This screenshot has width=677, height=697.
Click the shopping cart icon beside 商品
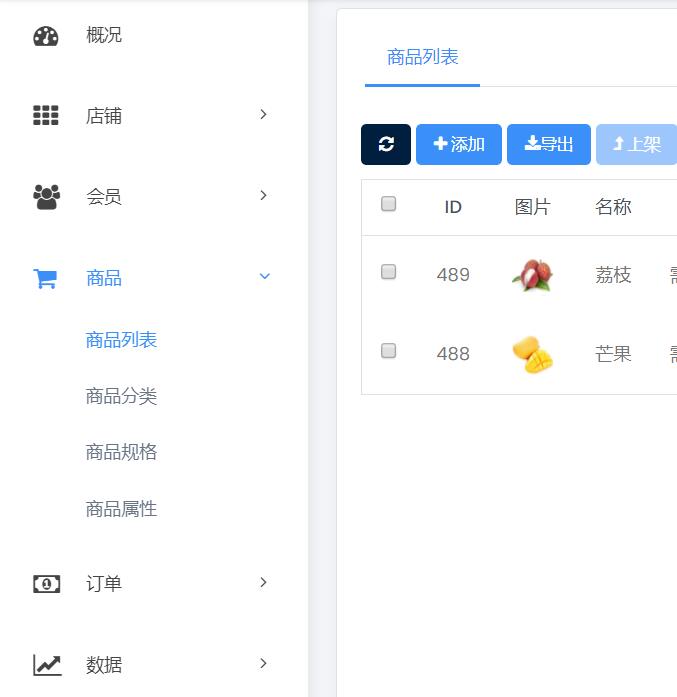click(45, 278)
